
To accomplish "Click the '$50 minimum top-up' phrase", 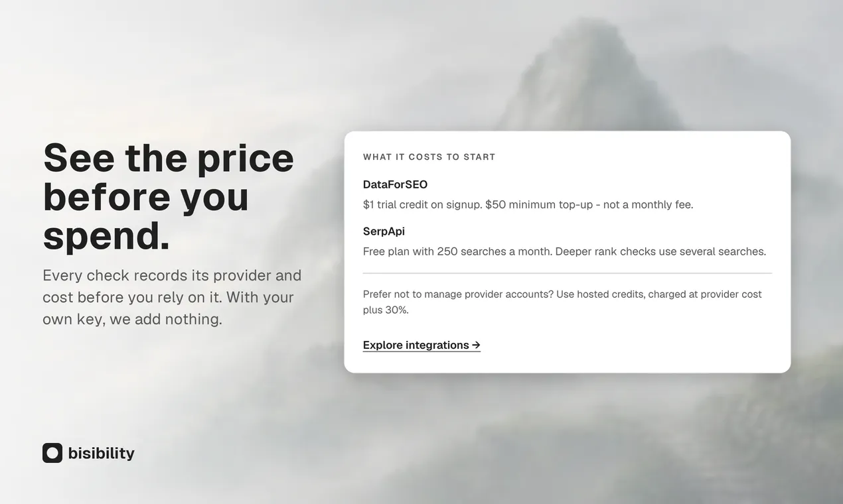I will tap(538, 204).
